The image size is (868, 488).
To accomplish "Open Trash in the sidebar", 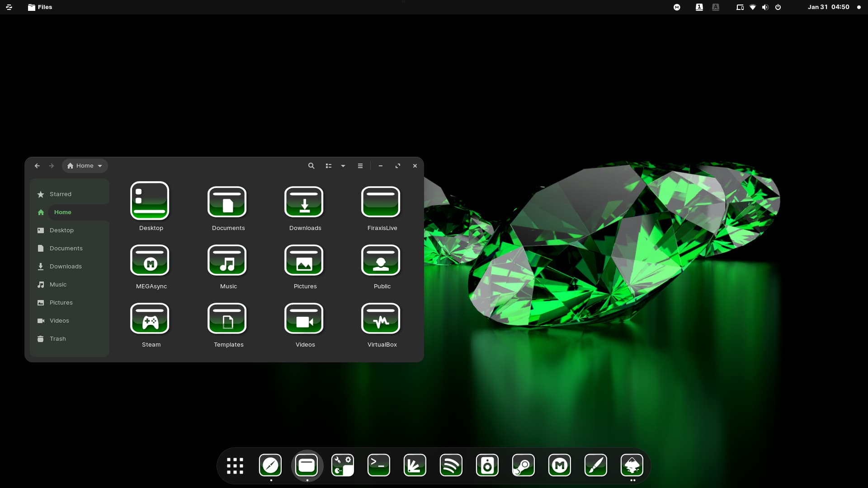I will [70, 339].
